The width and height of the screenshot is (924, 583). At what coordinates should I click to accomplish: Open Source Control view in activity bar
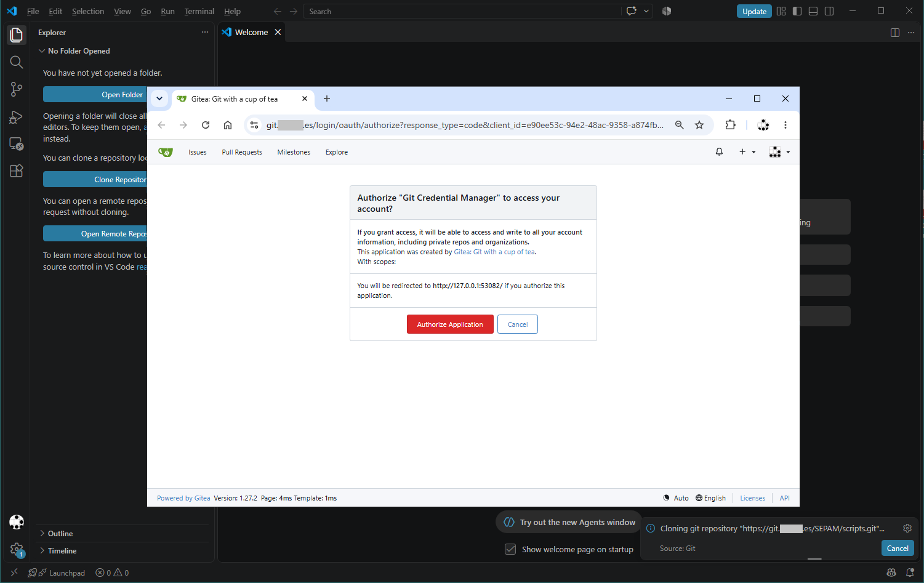click(17, 89)
